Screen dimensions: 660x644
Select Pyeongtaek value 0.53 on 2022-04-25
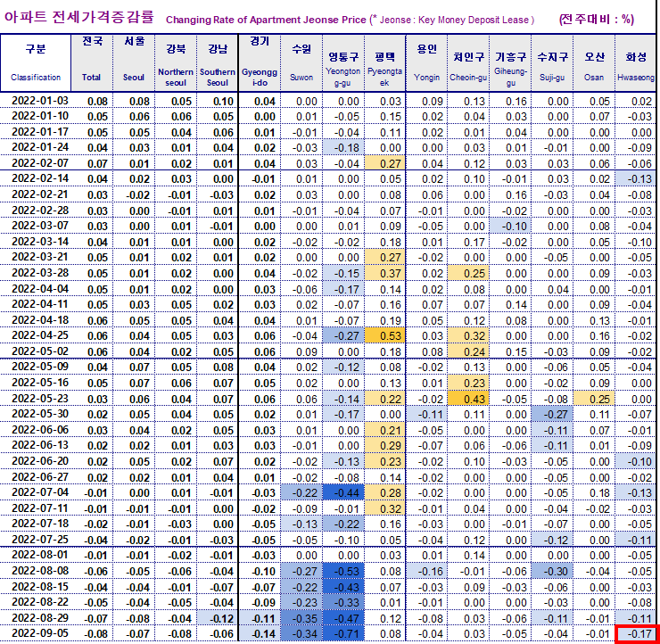click(x=385, y=336)
